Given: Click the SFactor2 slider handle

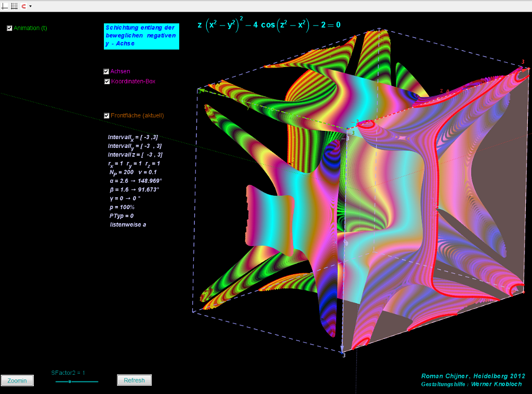Looking at the screenshot, I should tap(70, 382).
